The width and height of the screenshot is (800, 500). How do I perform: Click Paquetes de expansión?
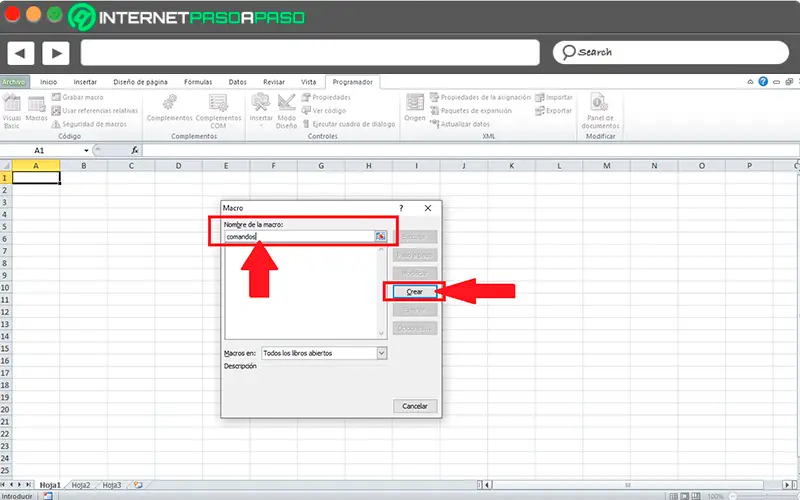point(471,111)
